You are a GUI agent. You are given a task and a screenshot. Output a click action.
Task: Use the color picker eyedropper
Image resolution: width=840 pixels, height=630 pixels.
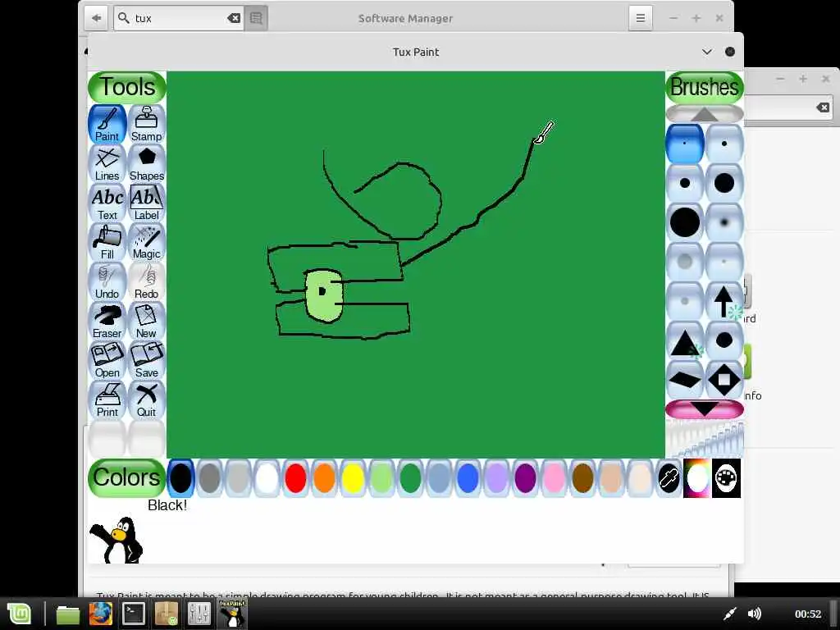[x=669, y=478]
